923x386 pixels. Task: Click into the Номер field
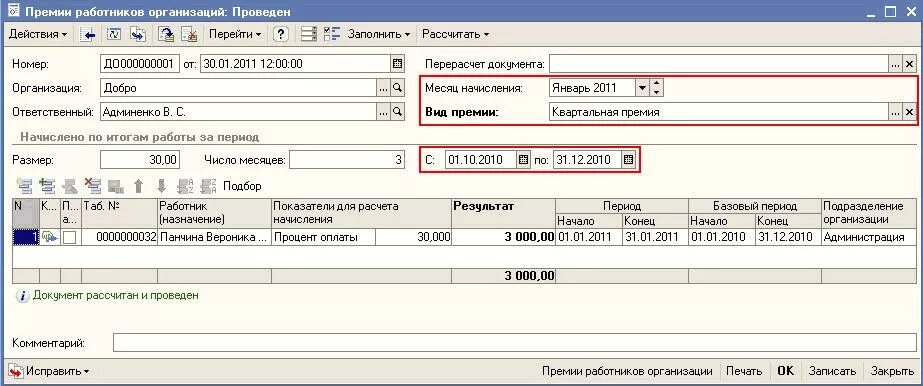140,64
